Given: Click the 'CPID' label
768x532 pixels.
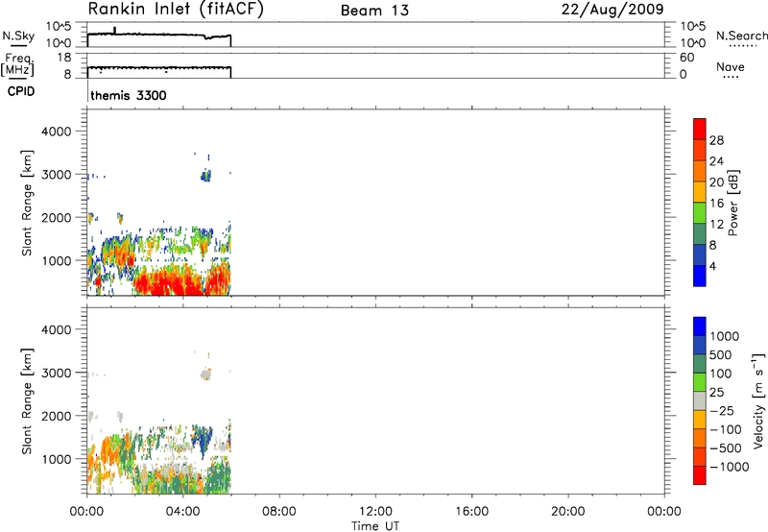Looking at the screenshot, I should (20, 91).
